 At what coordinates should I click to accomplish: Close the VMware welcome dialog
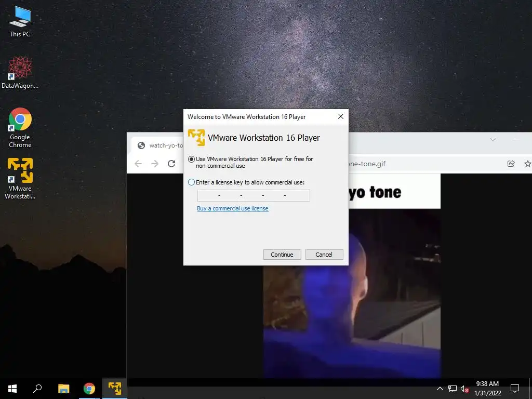pyautogui.click(x=341, y=116)
